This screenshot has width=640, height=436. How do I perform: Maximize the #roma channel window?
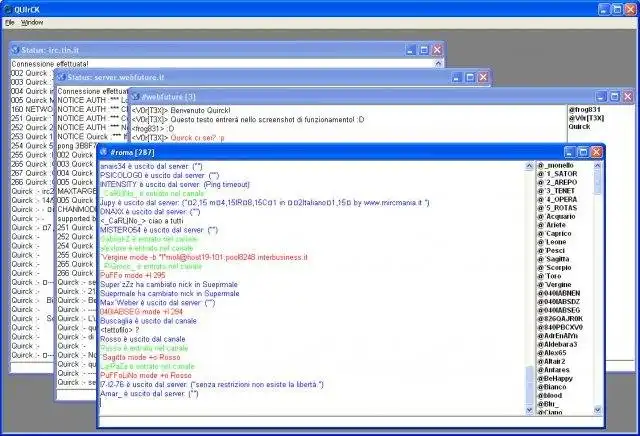pos(583,152)
